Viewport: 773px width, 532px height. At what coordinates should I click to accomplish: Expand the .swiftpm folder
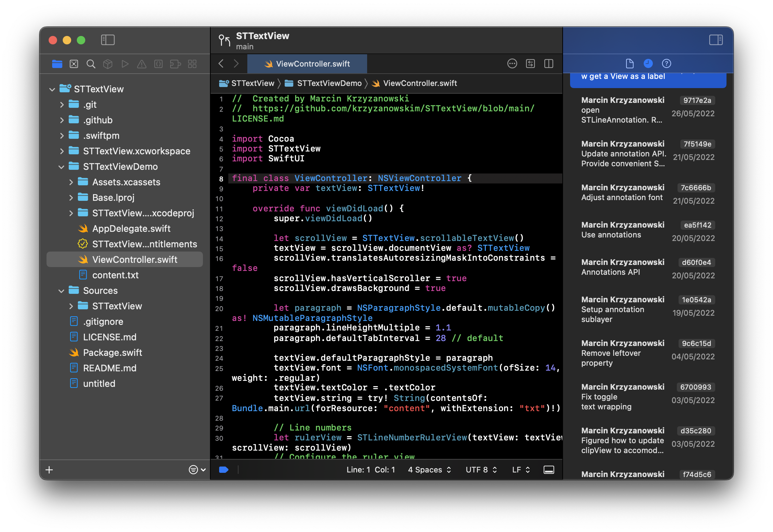click(62, 136)
